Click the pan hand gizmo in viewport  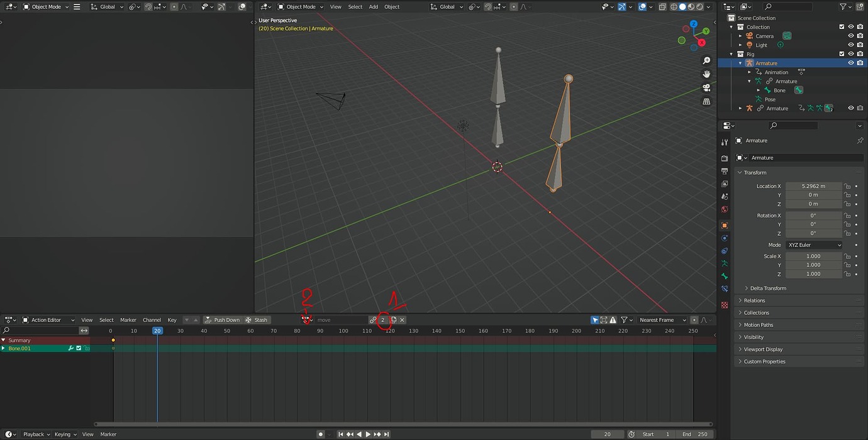pos(706,74)
